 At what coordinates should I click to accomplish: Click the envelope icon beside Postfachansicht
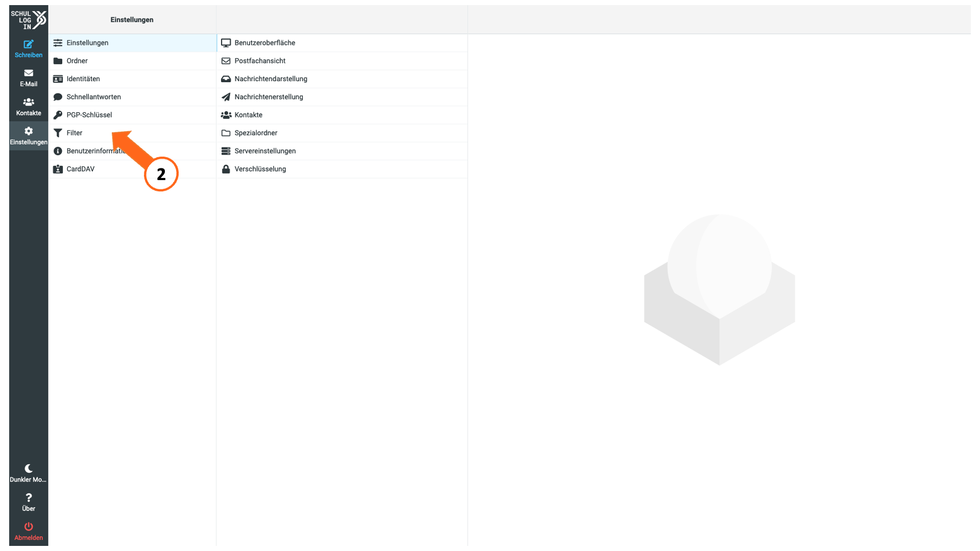[x=226, y=61]
